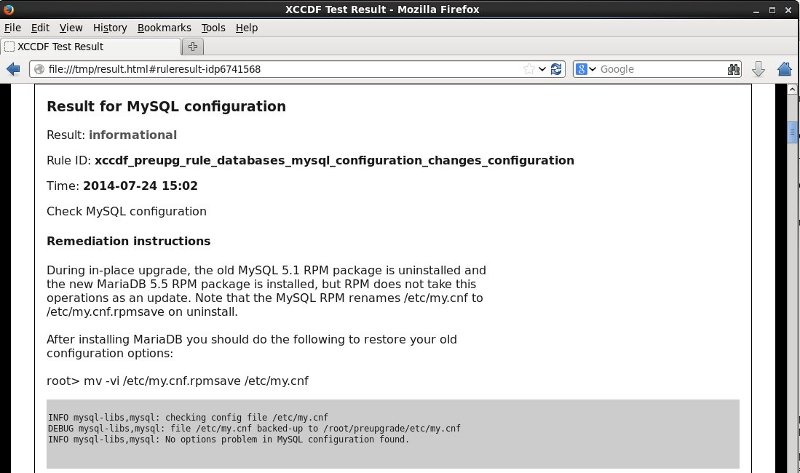Click the Back navigation arrow
This screenshot has height=473, width=800.
coord(13,69)
